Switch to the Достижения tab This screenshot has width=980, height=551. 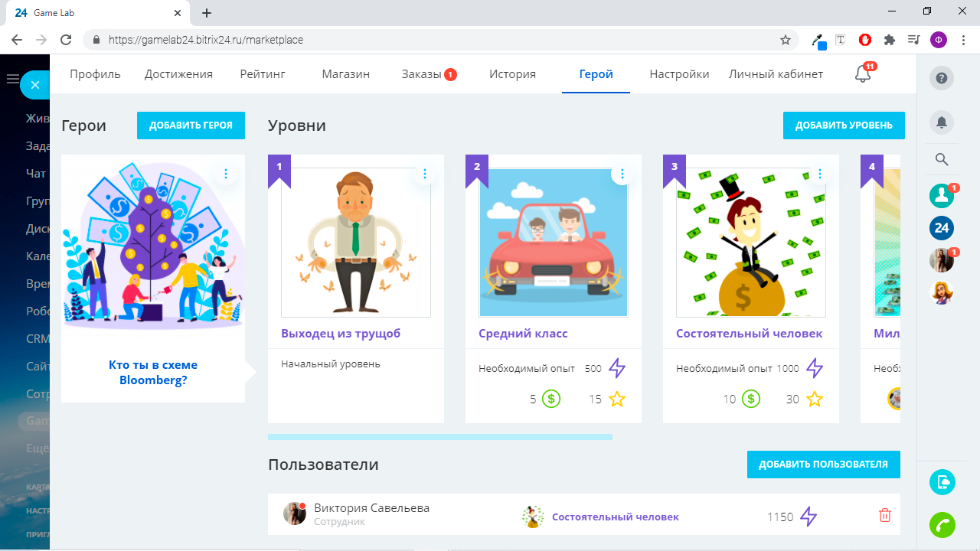pos(178,74)
